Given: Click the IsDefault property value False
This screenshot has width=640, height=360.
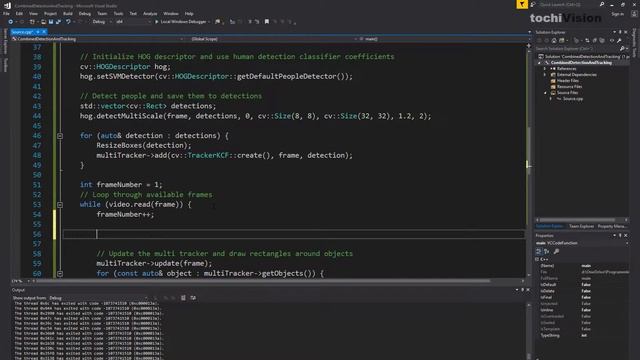Looking at the screenshot, I should point(586,284).
